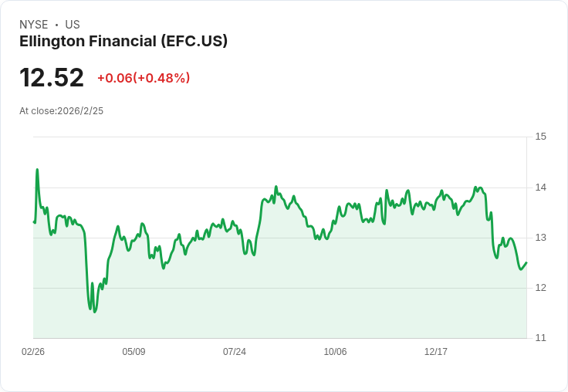The image size is (568, 392).
Task: Select the 07/24 date on x-axis
Action: click(235, 352)
